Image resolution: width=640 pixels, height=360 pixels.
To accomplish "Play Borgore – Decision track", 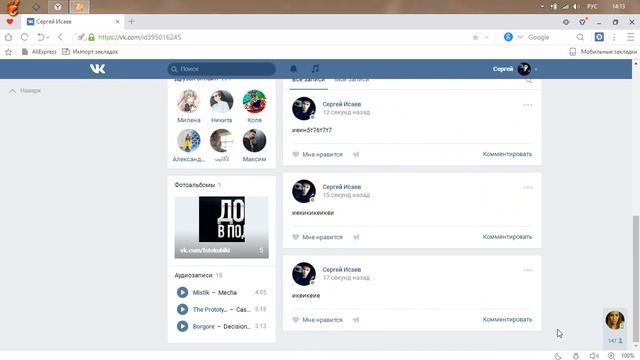I will point(182,326).
